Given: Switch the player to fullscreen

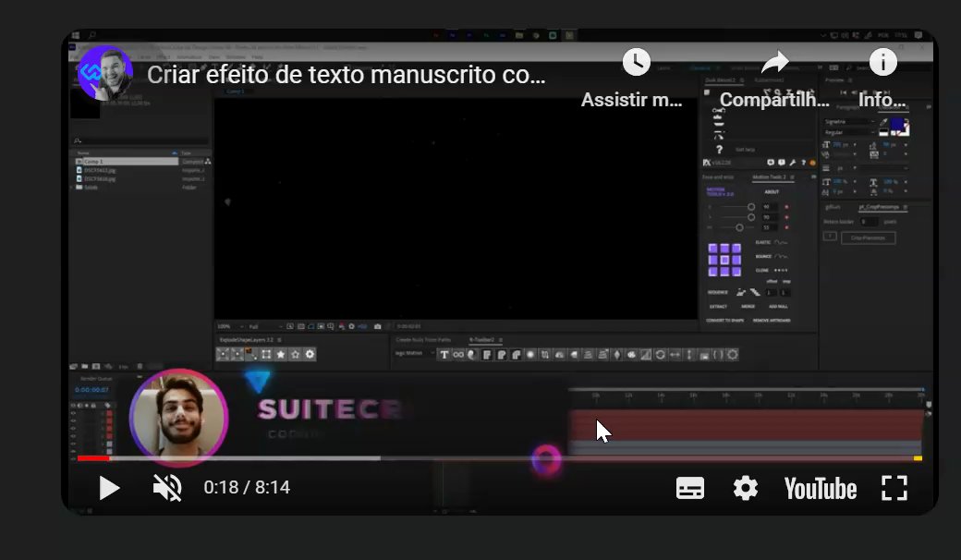Looking at the screenshot, I should click(894, 488).
